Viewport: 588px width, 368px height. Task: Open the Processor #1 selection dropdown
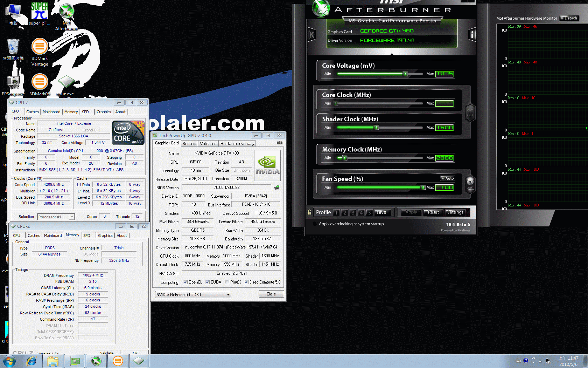point(56,217)
